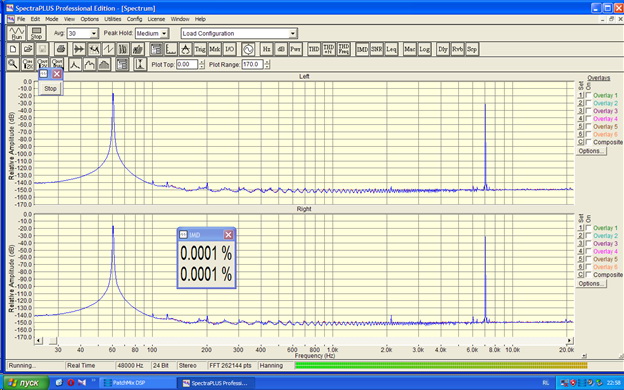Click the Run analyzer icon
Viewport: 624px width, 390px height.
coord(17,33)
